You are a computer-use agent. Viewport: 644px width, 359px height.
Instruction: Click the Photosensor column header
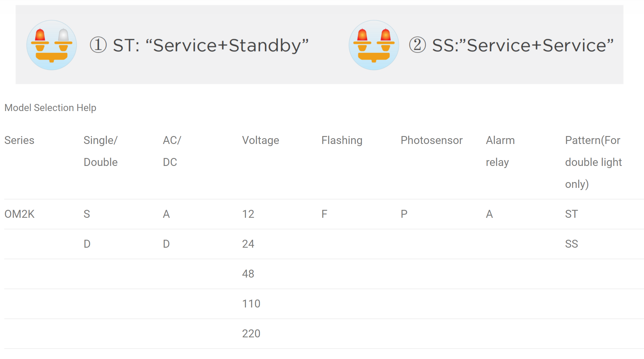click(x=431, y=140)
